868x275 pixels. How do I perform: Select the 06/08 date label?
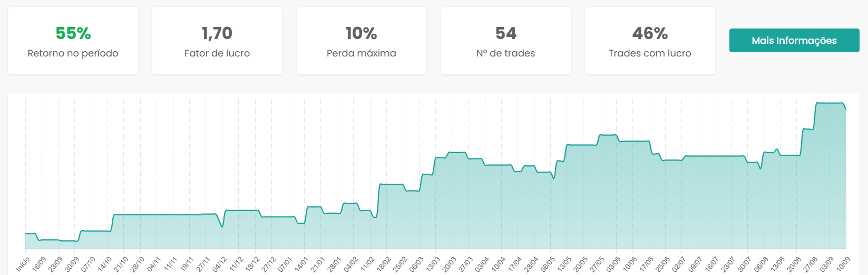761,264
